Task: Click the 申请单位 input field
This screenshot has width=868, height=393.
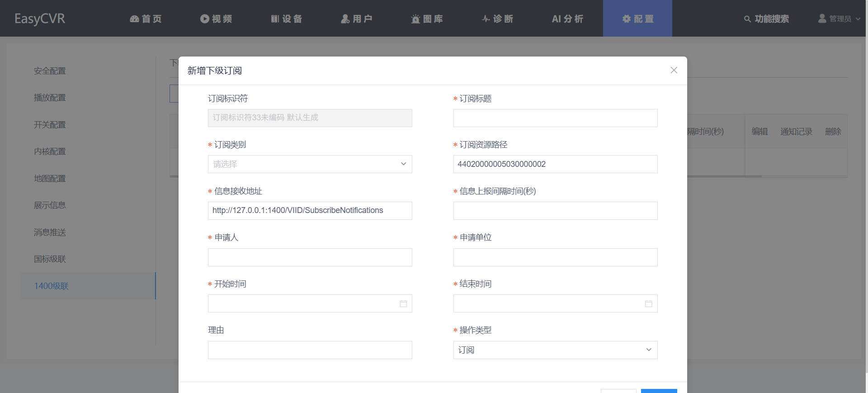Action: [x=555, y=257]
